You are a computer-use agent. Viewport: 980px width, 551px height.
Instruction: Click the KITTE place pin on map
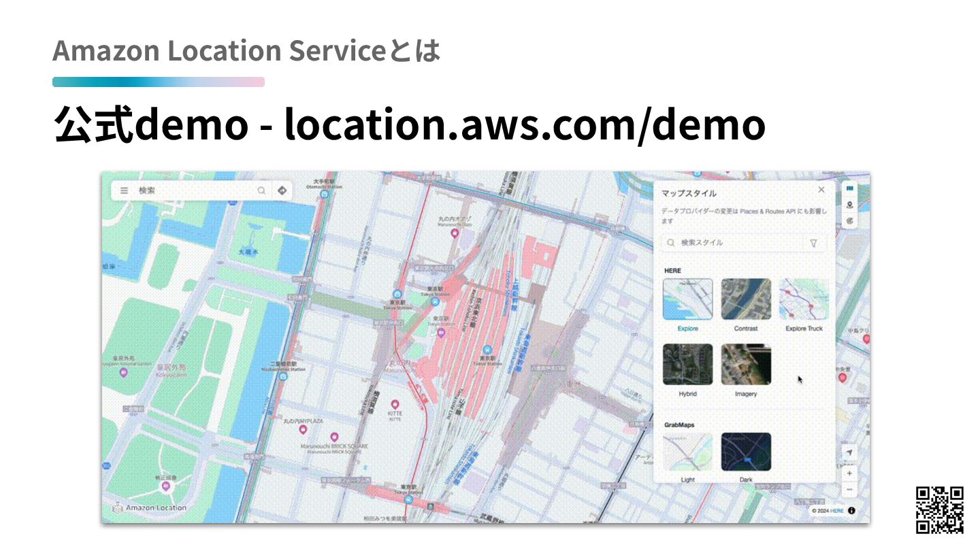[395, 405]
